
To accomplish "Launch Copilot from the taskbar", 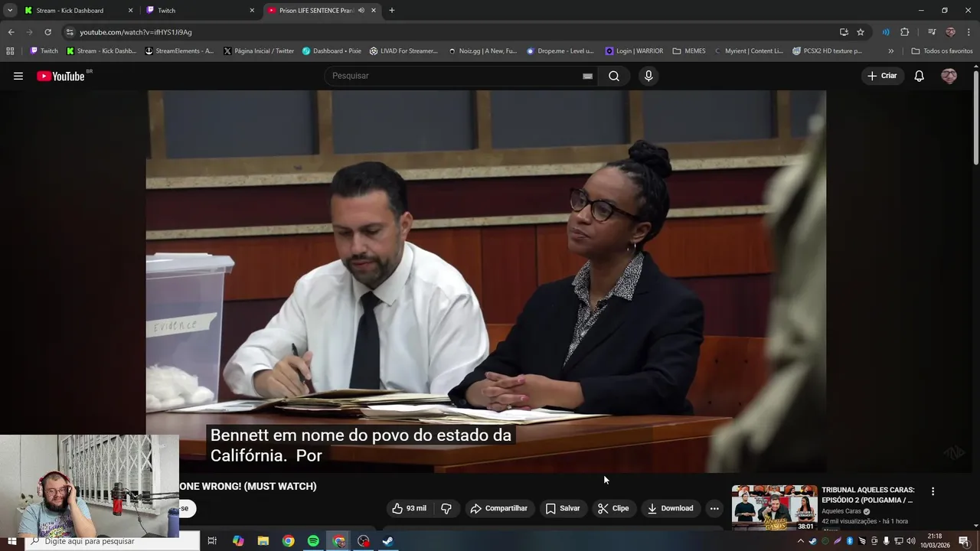I will (238, 541).
